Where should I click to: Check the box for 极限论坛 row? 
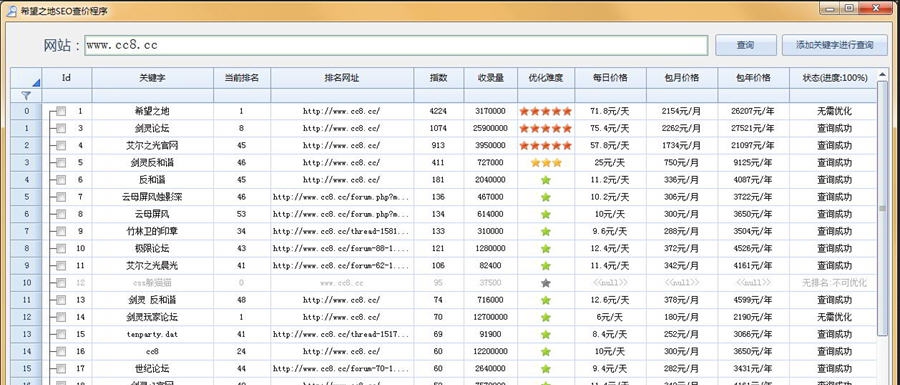click(x=61, y=248)
